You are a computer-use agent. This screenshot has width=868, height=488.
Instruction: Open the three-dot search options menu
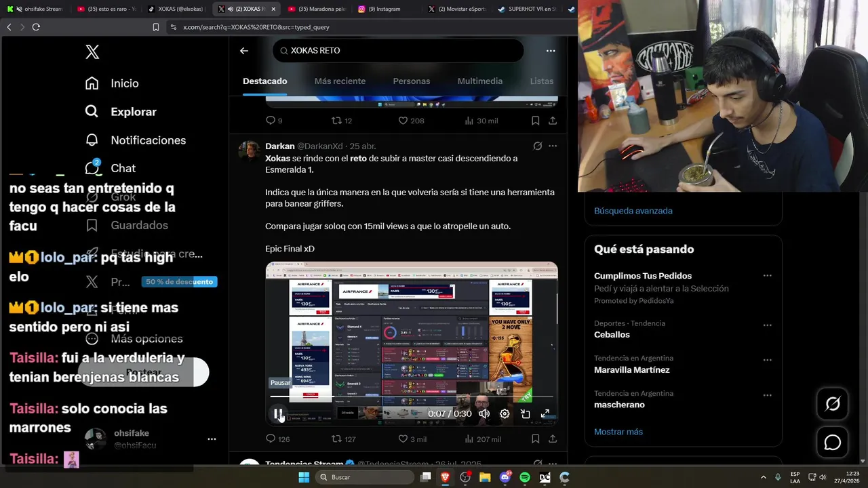(x=551, y=51)
